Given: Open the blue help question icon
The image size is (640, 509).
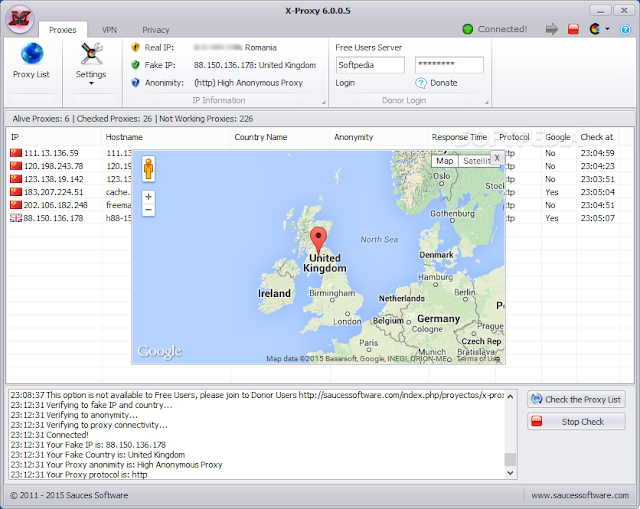Looking at the screenshot, I should click(625, 29).
